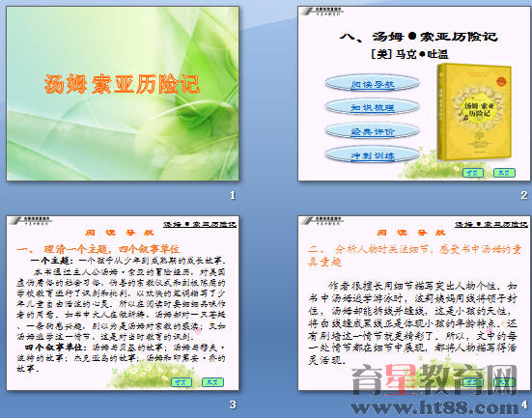Click underlined 汤姆索亚历险记 header on slide 3
532x418 pixels.
tap(200, 224)
